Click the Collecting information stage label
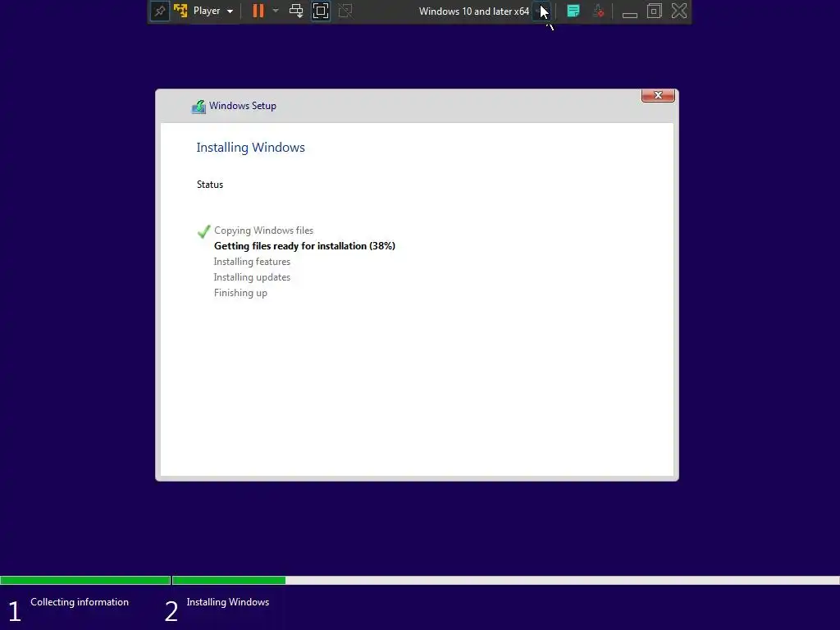 click(80, 602)
